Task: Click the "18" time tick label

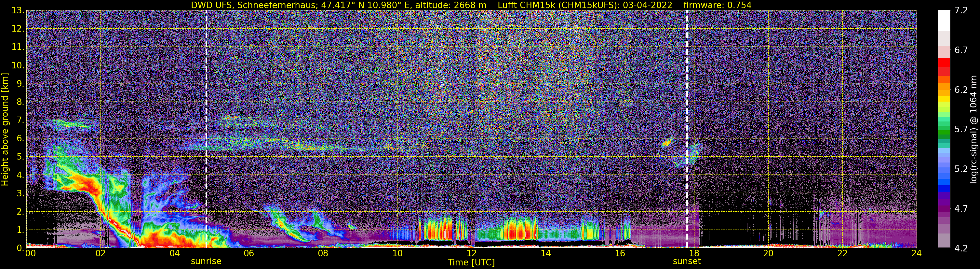Action: click(694, 253)
